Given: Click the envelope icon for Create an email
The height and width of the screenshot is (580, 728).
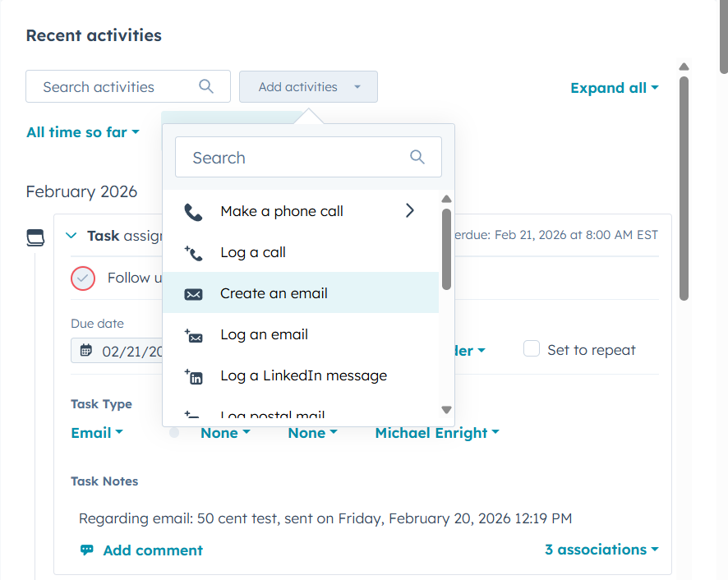Looking at the screenshot, I should [193, 294].
